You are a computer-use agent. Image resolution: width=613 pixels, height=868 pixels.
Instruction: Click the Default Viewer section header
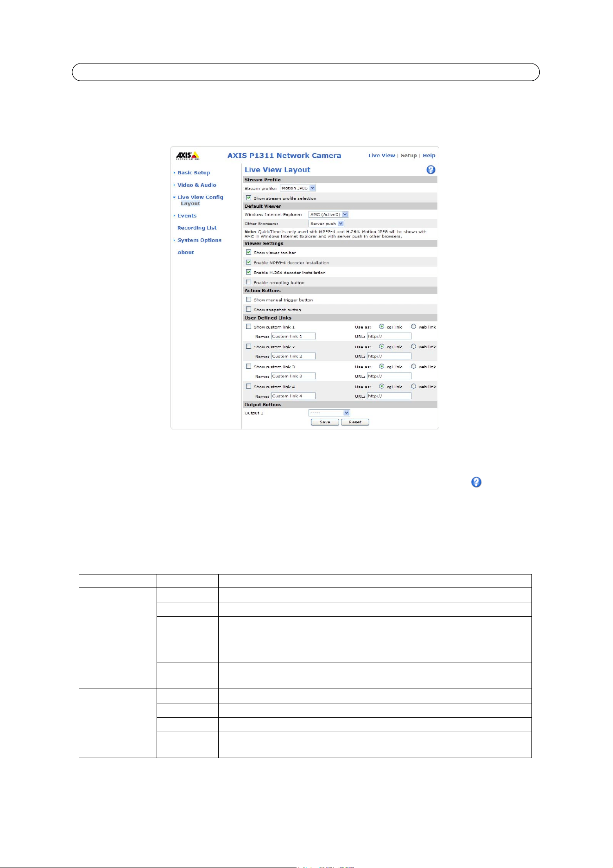[340, 206]
